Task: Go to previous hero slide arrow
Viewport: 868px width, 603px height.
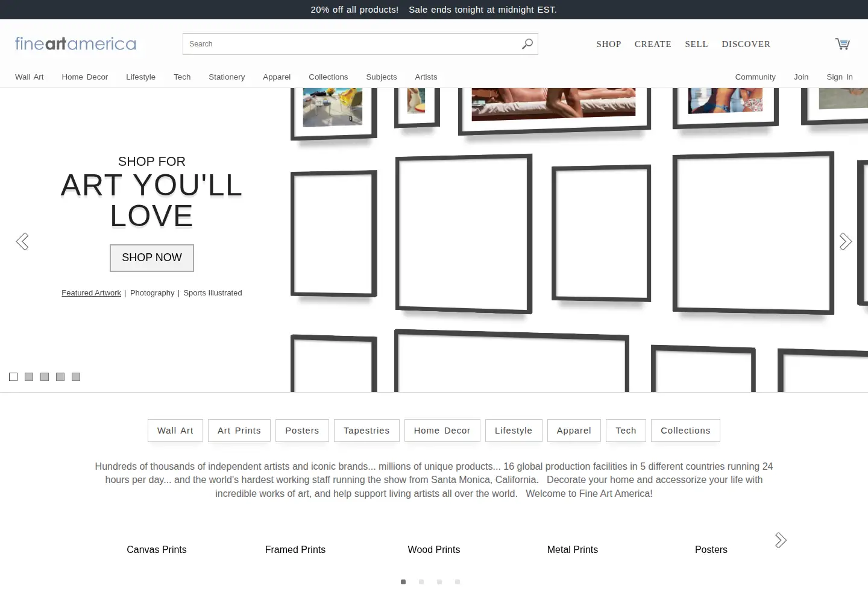Action: pyautogui.click(x=22, y=241)
